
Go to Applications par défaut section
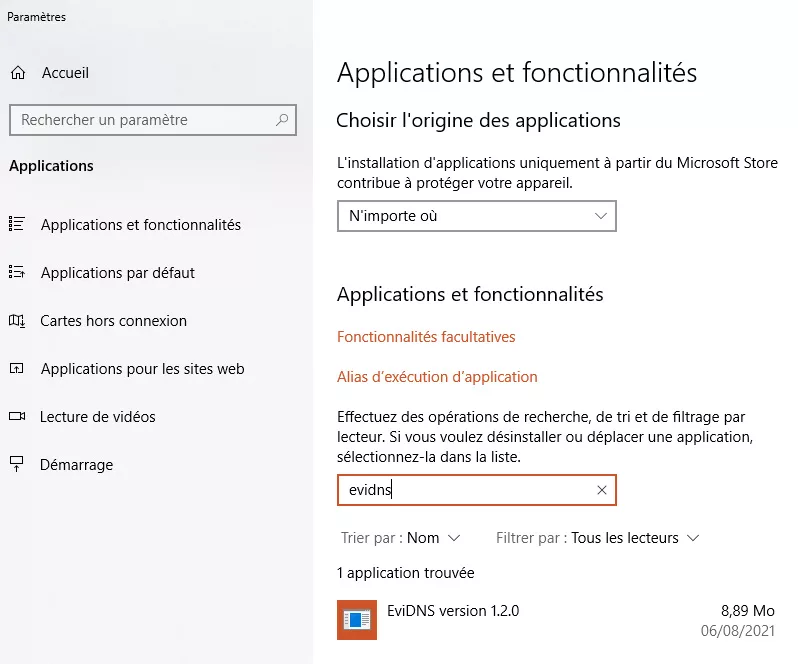click(x=118, y=273)
